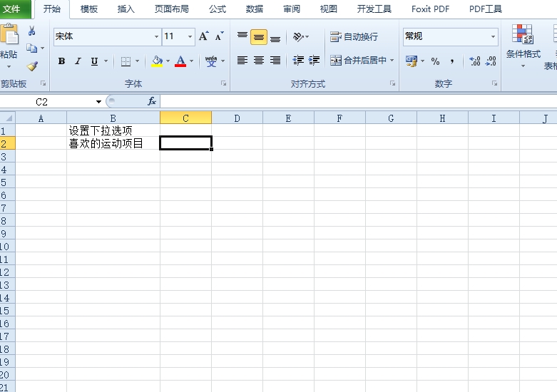Open the font name 宋体 dropdown
Image resolution: width=557 pixels, height=392 pixels.
point(156,36)
